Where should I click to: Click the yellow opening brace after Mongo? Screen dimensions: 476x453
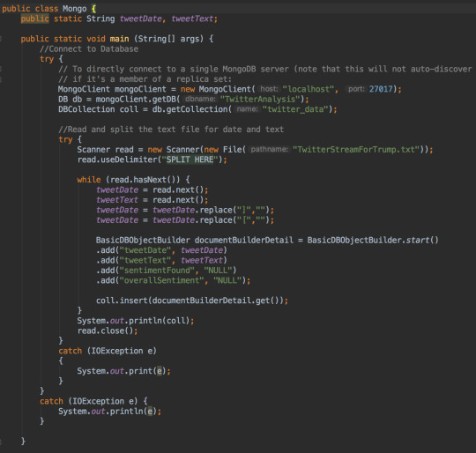point(93,9)
